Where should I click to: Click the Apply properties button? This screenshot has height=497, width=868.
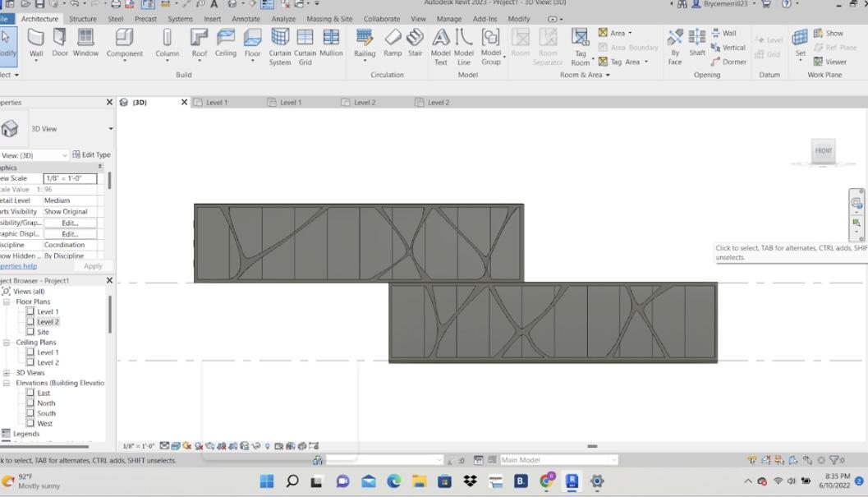[x=93, y=266]
